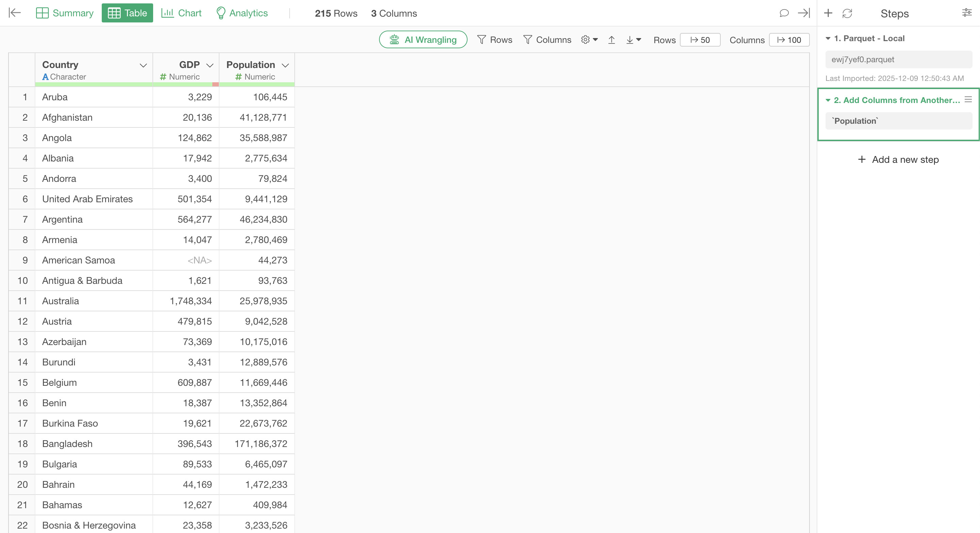Open step 2 hamburger menu icon
This screenshot has height=533, width=980.
coord(968,100)
